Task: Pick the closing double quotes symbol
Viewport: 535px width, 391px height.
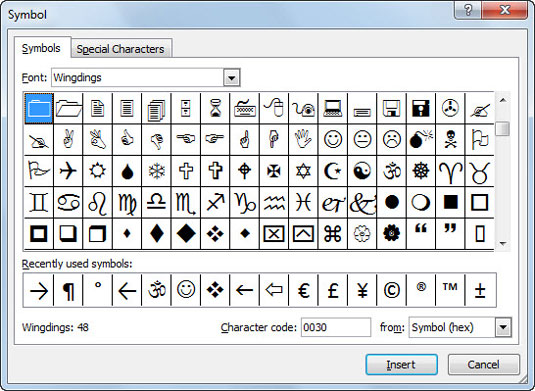Action: pos(450,234)
